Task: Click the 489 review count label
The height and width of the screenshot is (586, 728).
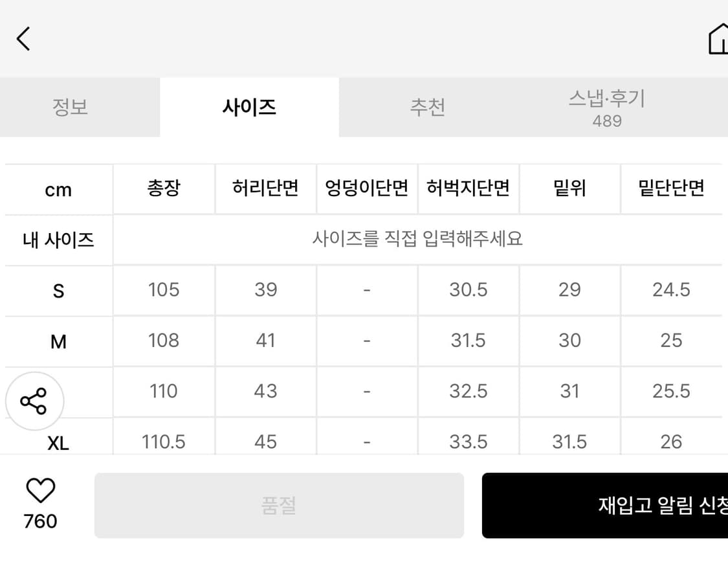Action: (x=606, y=120)
